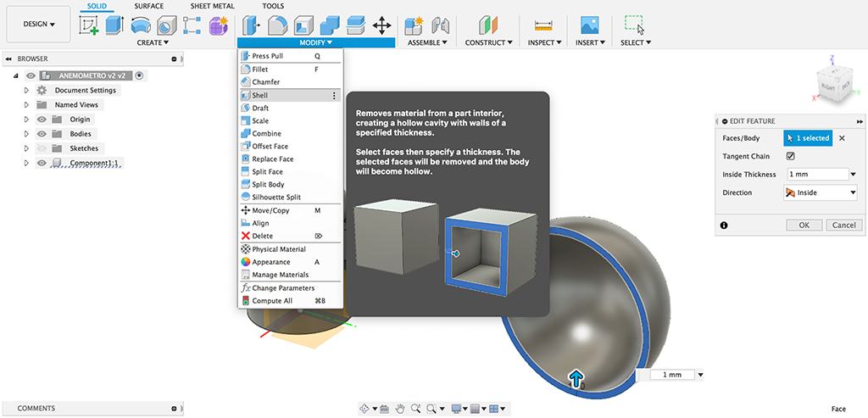Click the Zoom Window icon
This screenshot has height=418, width=868.
pos(430,409)
